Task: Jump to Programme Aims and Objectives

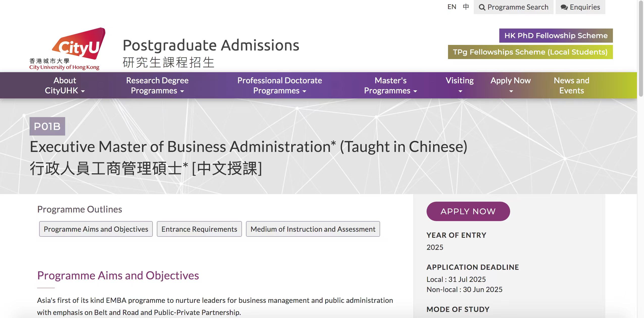Action: pos(96,229)
